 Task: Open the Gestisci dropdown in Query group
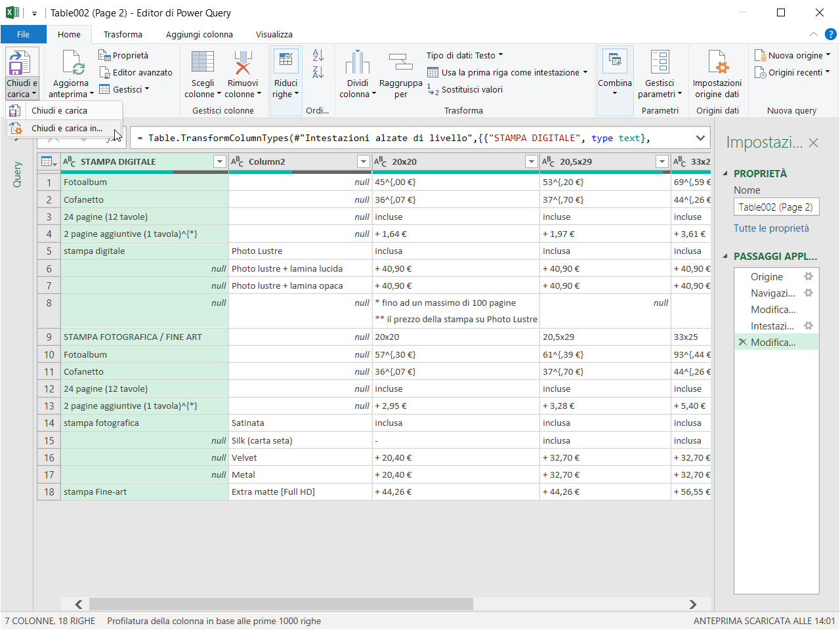coord(124,89)
